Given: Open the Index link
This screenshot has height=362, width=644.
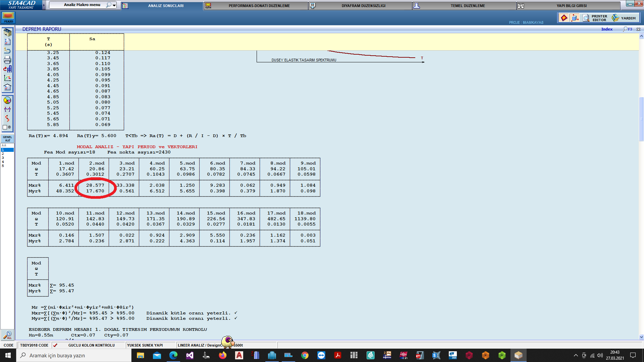Looking at the screenshot, I should (606, 29).
